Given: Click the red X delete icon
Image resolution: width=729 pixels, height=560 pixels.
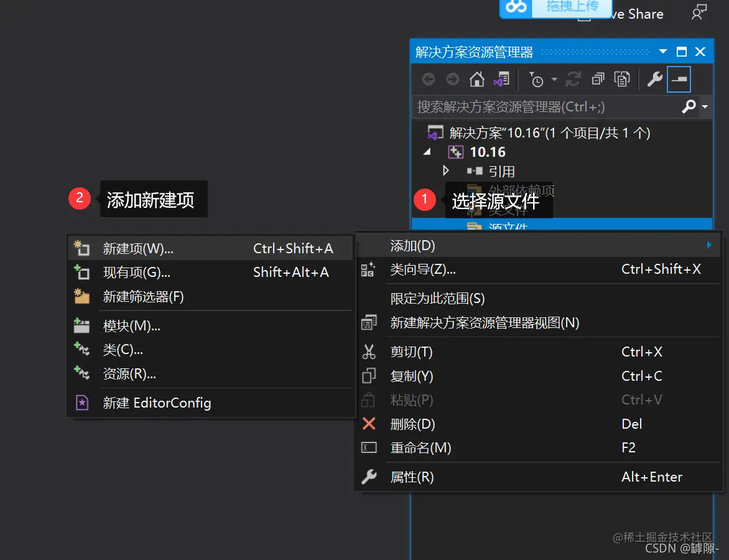Looking at the screenshot, I should click(x=369, y=423).
